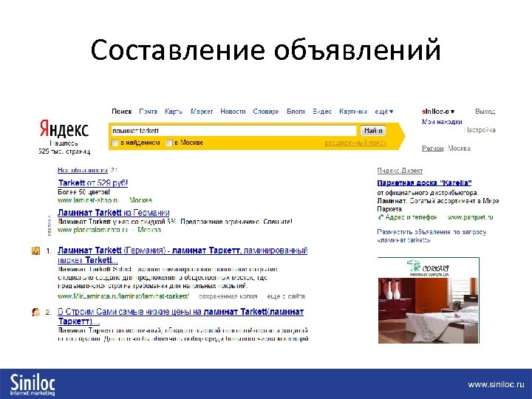This screenshot has height=399, width=532.
Task: Open the Настройка settings link
Action: [x=479, y=130]
